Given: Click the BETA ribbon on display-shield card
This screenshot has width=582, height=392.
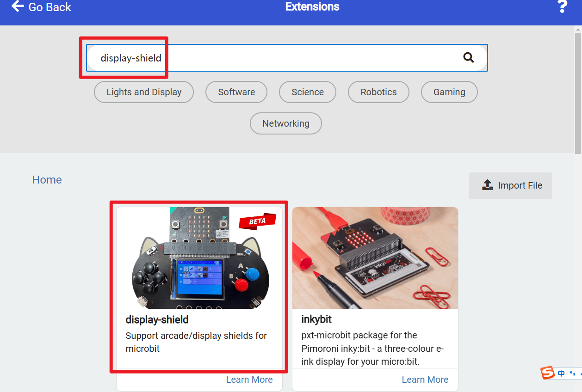Looking at the screenshot, I should pos(257,221).
